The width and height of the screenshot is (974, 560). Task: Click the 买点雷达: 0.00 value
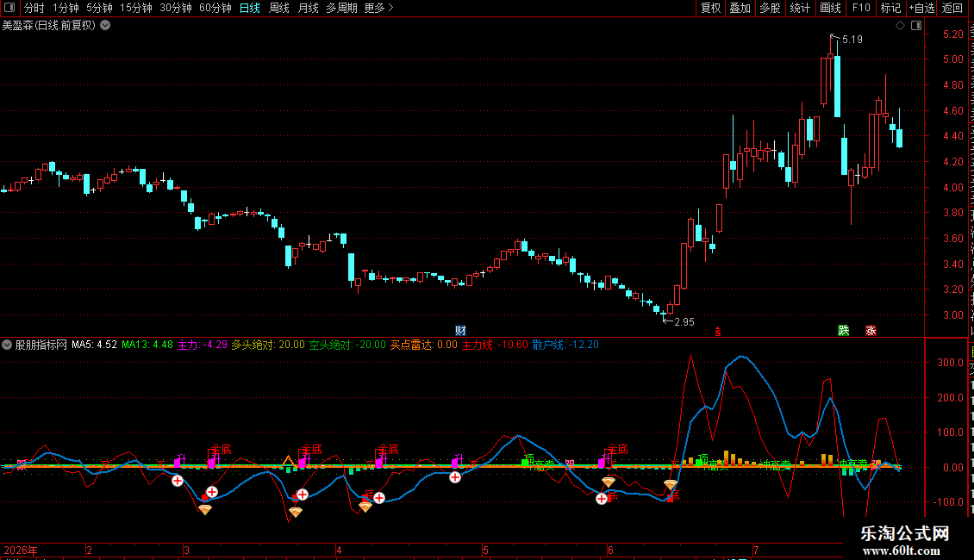click(x=423, y=345)
